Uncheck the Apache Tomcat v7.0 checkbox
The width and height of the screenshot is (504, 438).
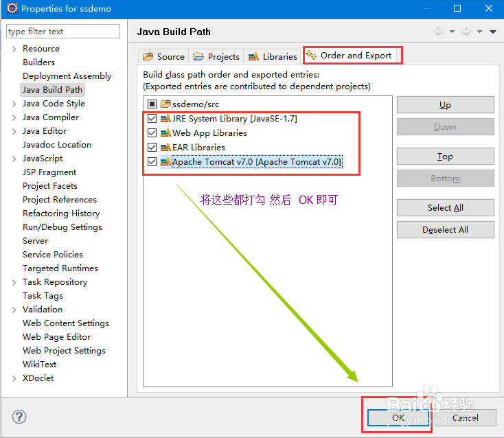tap(152, 161)
